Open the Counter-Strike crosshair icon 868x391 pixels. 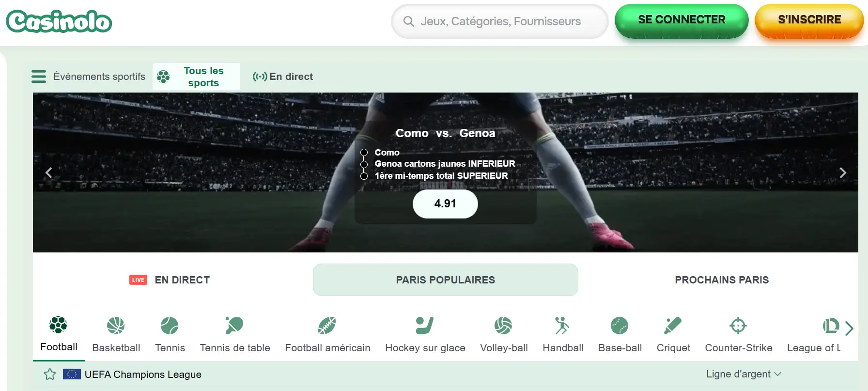pyautogui.click(x=738, y=326)
